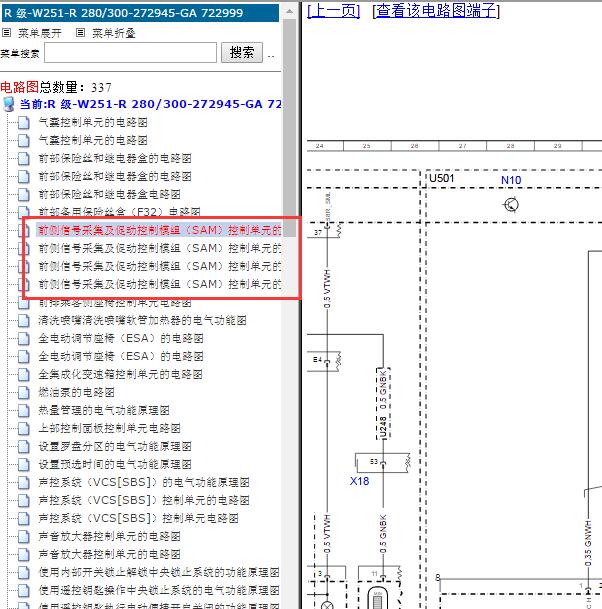The image size is (602, 609).
Task: Click the transistor symbol below the N10 label
Action: (511, 205)
